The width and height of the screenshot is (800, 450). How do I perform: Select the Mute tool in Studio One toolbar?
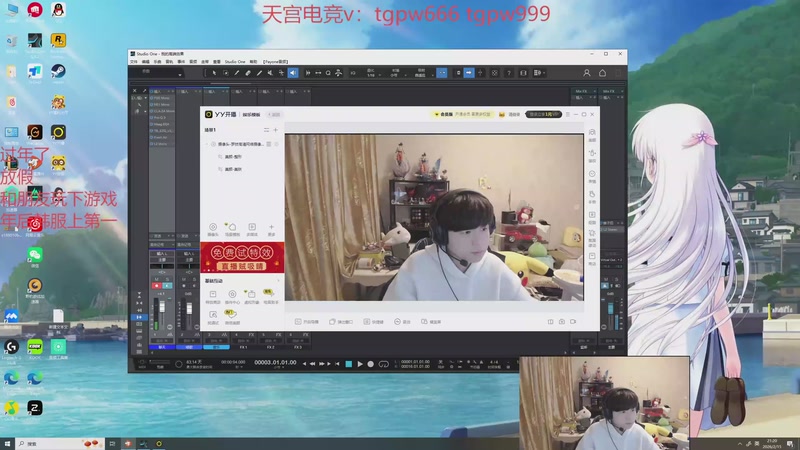pos(270,73)
